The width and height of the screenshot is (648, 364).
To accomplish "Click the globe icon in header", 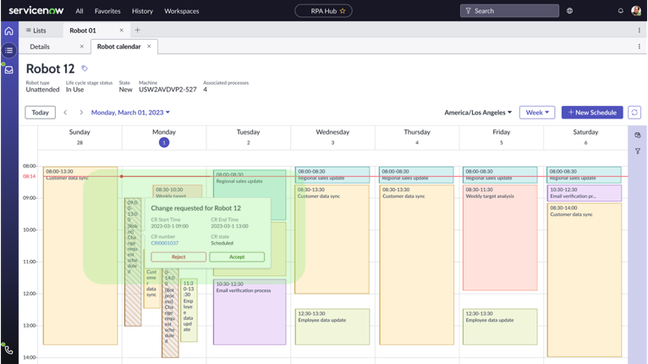I will coord(569,11).
